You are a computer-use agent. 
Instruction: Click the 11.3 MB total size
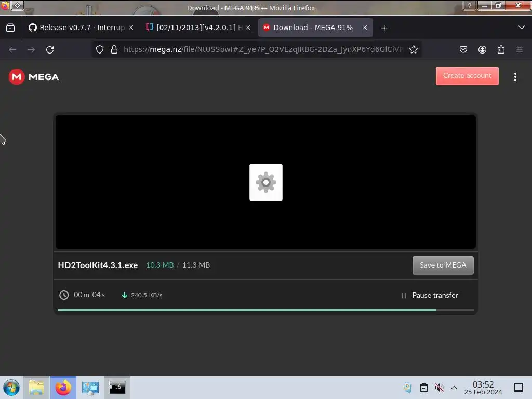tap(196, 265)
